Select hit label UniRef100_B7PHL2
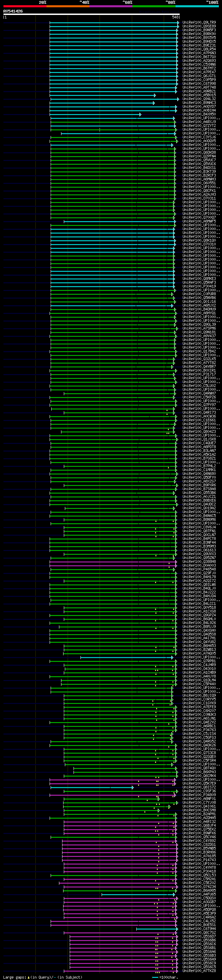 point(199,466)
